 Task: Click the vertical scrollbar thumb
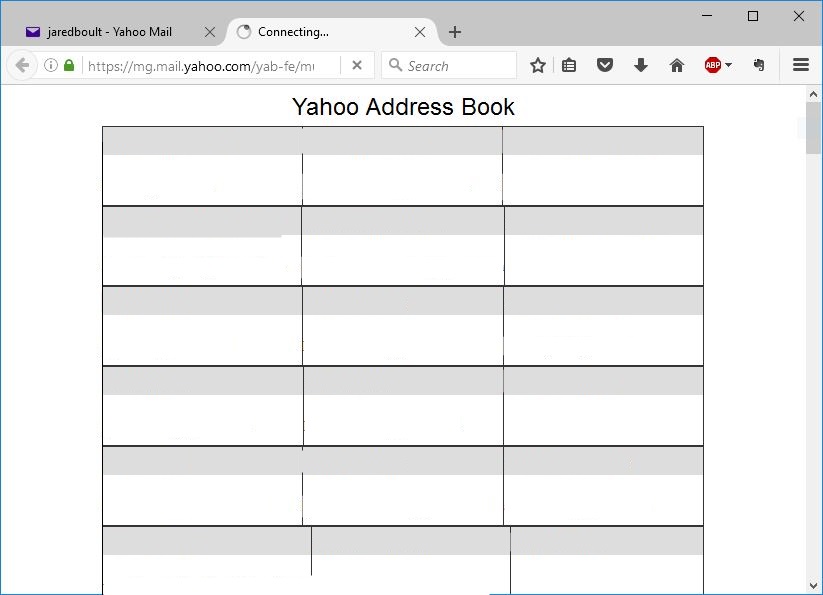click(x=814, y=128)
